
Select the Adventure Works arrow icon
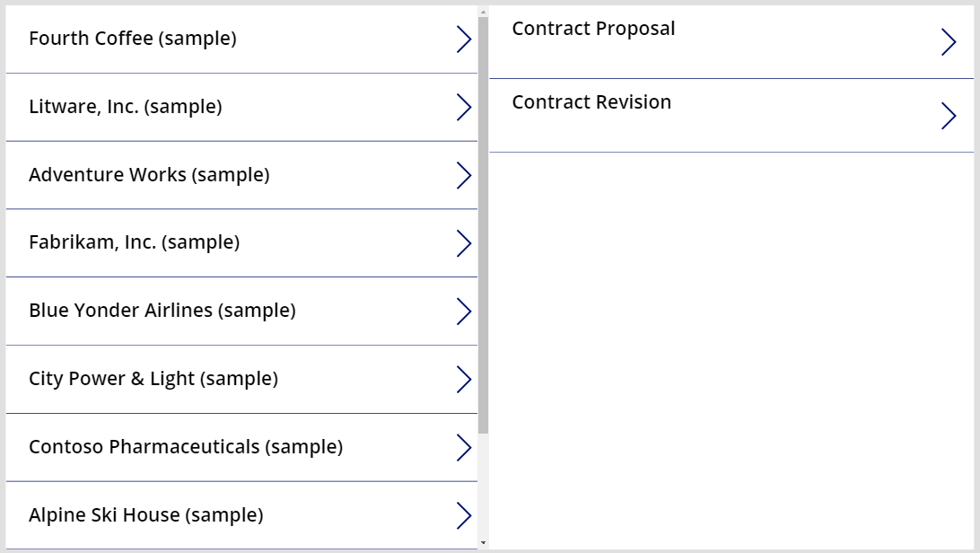[464, 176]
